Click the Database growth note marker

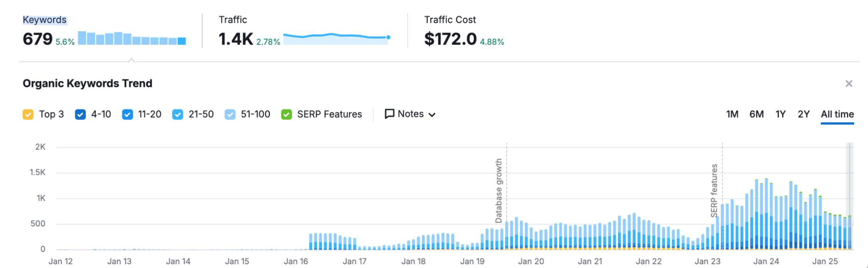click(x=498, y=190)
